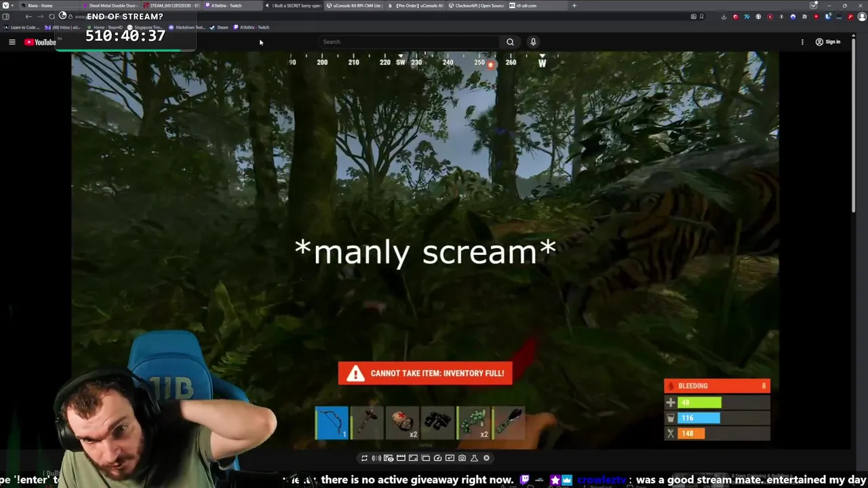This screenshot has width=868, height=488.
Task: Click the loop icon in video toolbar
Action: coord(364,458)
